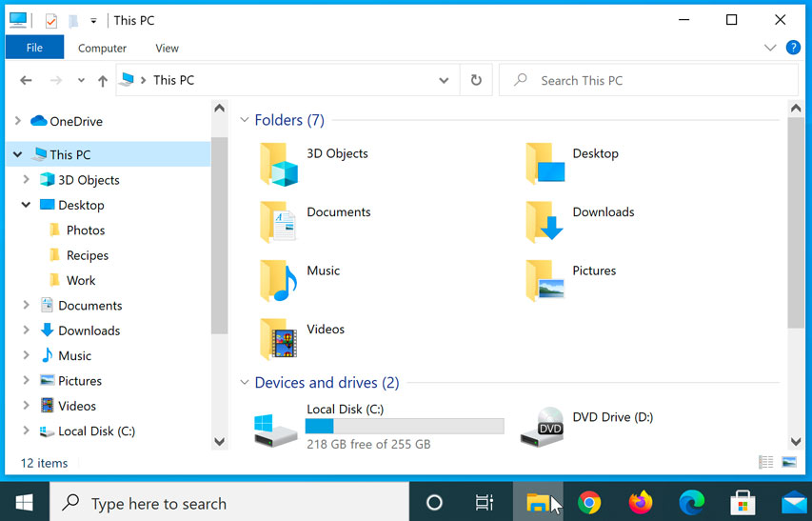
Task: Open the Windows Start menu
Action: point(24,503)
